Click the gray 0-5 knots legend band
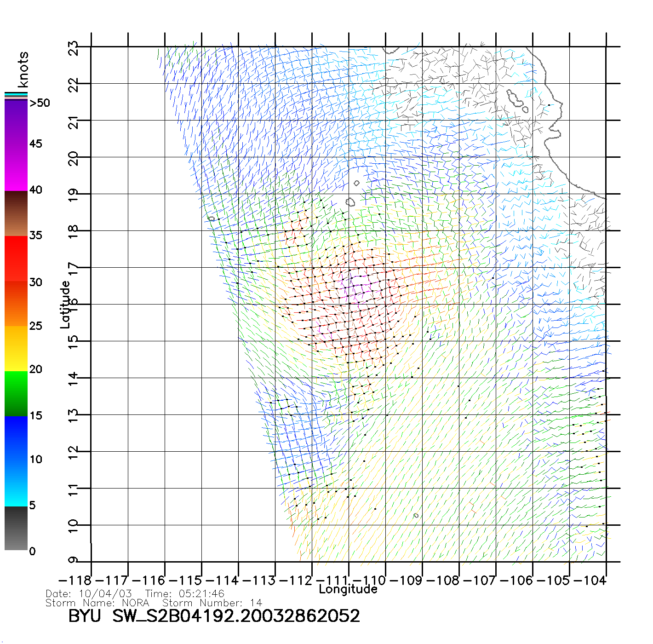Image resolution: width=653 pixels, height=644 pixels. pyautogui.click(x=16, y=528)
